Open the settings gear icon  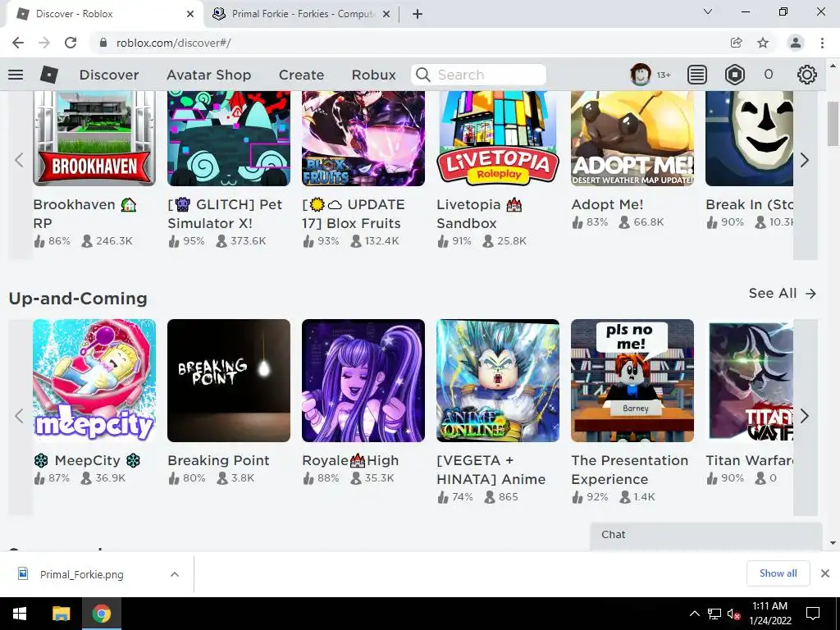(807, 75)
